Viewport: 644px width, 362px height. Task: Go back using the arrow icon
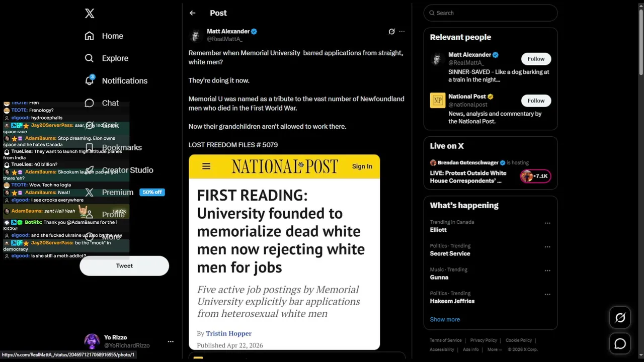pyautogui.click(x=192, y=13)
